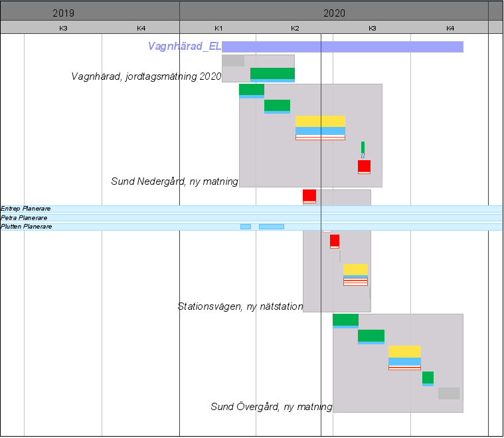This screenshot has height=438, width=504.
Task: Click the 'Vagnhärad, jordtagsmätning 2020' label
Action: pyautogui.click(x=146, y=76)
